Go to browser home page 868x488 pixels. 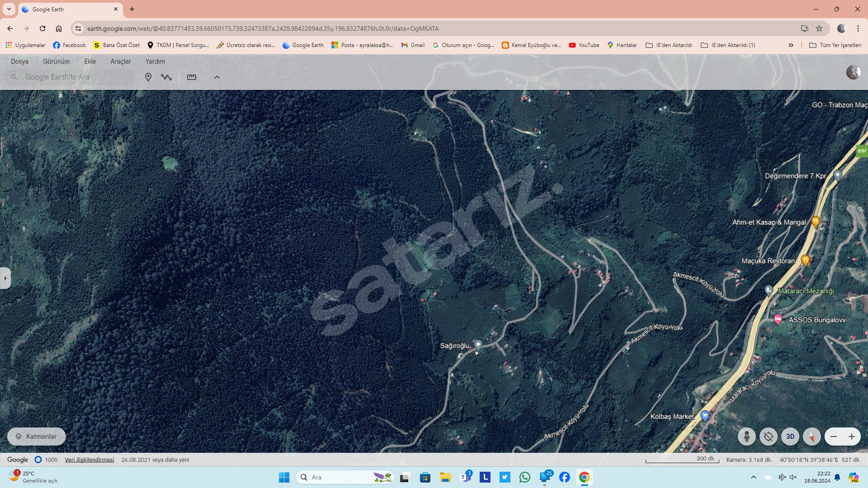59,28
